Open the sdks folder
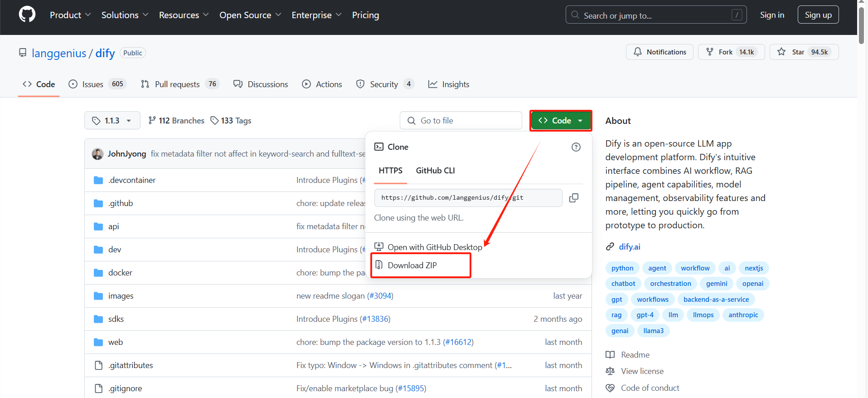 click(x=116, y=319)
